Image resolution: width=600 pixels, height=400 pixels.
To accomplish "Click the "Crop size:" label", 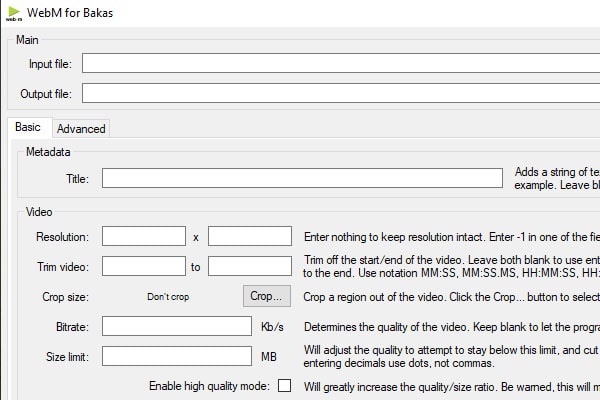I will coord(65,297).
